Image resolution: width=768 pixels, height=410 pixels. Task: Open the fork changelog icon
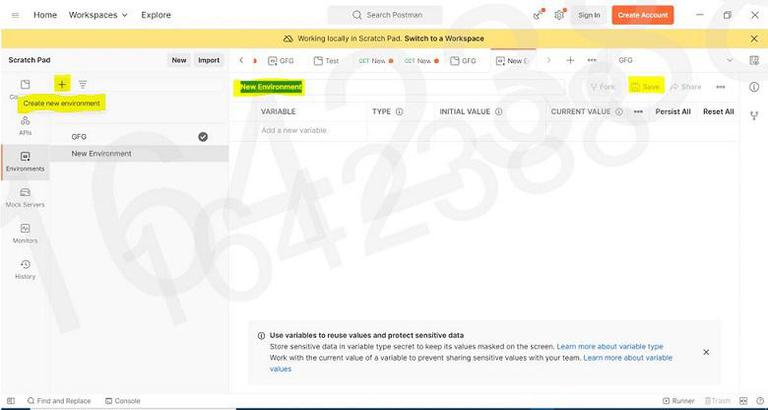pos(754,116)
